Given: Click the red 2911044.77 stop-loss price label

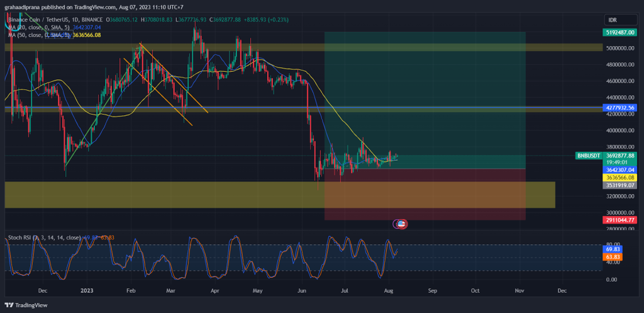Looking at the screenshot, I should tap(619, 220).
